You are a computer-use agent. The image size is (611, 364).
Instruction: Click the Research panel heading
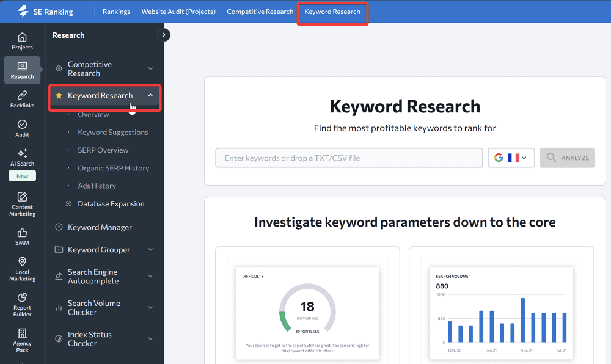coord(68,35)
